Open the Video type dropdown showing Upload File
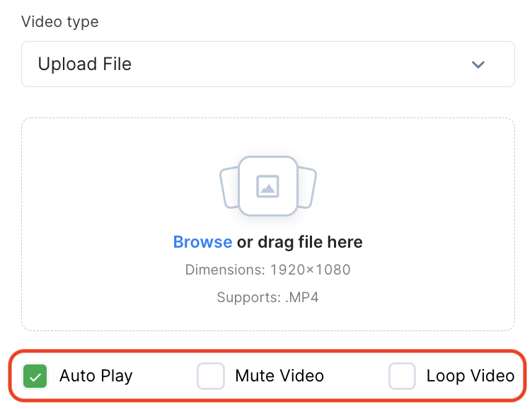The height and width of the screenshot is (409, 532). 268,64
